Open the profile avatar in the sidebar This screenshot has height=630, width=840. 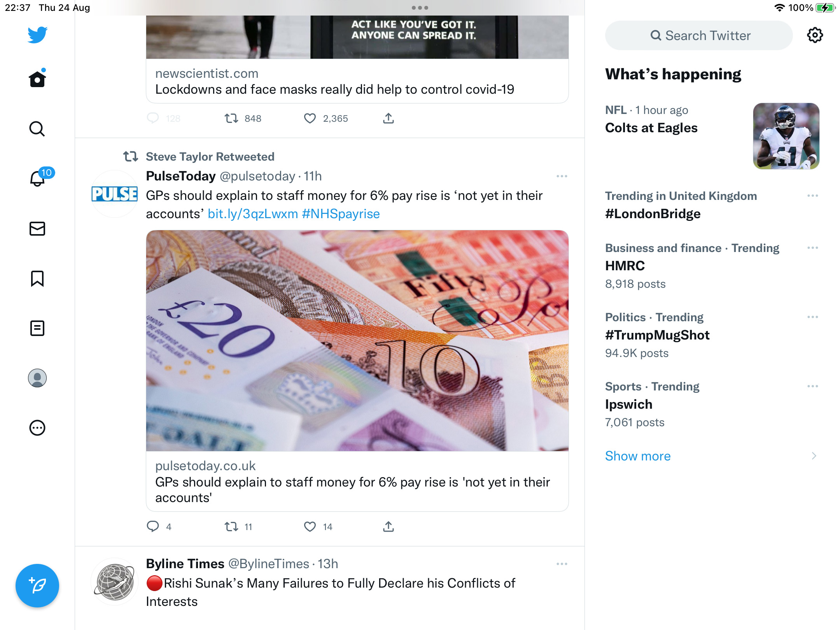click(x=37, y=378)
